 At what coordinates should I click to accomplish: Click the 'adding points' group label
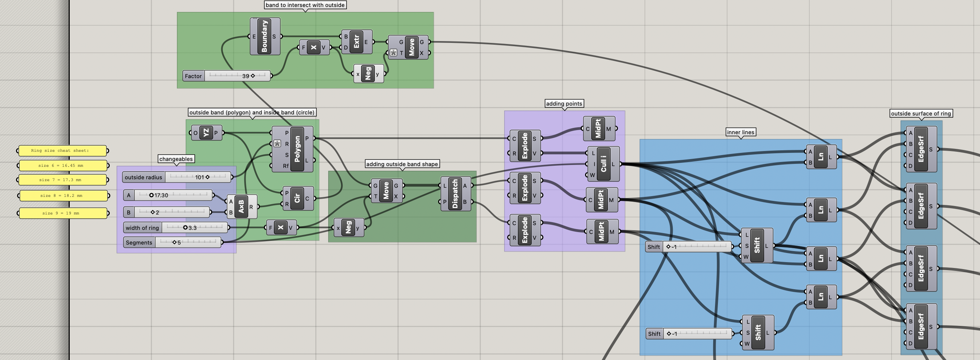[x=563, y=103]
